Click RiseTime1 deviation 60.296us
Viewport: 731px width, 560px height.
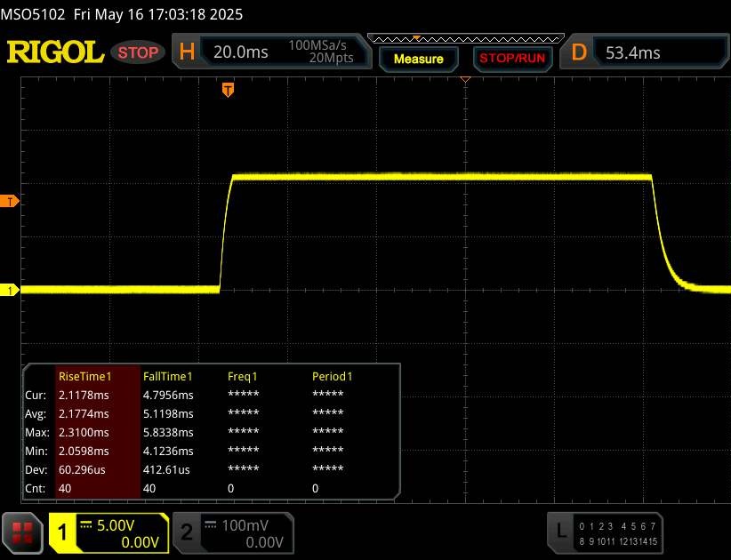[x=82, y=469]
